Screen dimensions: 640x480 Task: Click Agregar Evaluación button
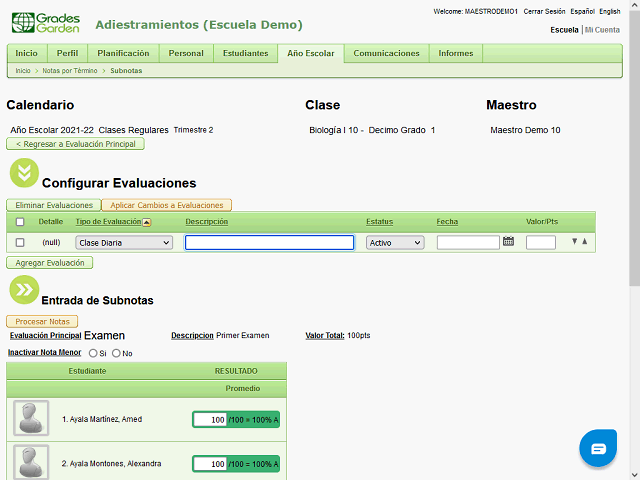pos(50,263)
